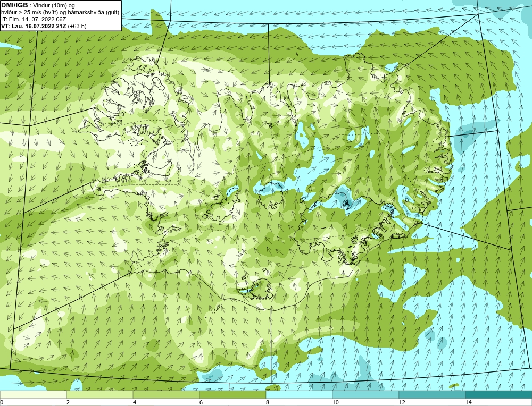532x406 pixels.
Task: Click the palest 0–2 m/s legend swatch
Action: tap(33, 394)
